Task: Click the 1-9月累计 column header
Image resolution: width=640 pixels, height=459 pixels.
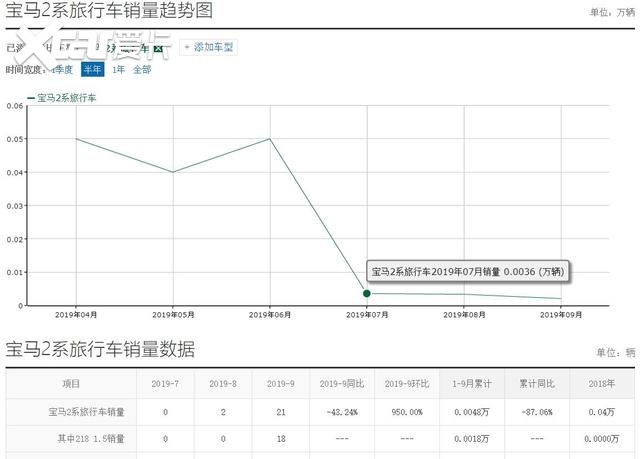Action: [470, 384]
